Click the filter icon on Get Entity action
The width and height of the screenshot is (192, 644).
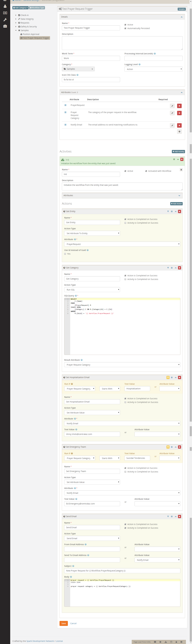[168, 211]
